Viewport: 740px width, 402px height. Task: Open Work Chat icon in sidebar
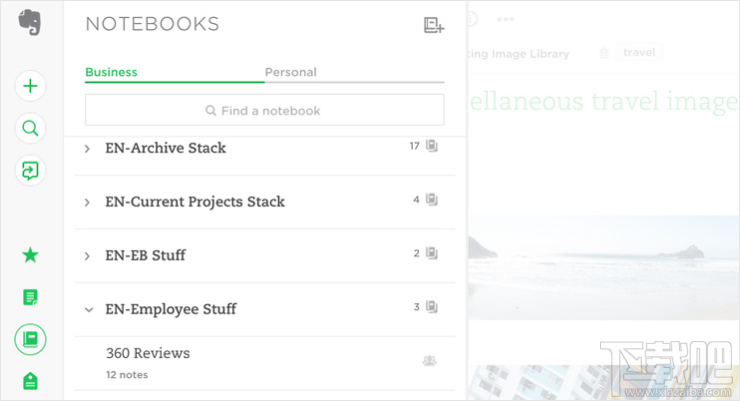pyautogui.click(x=31, y=170)
